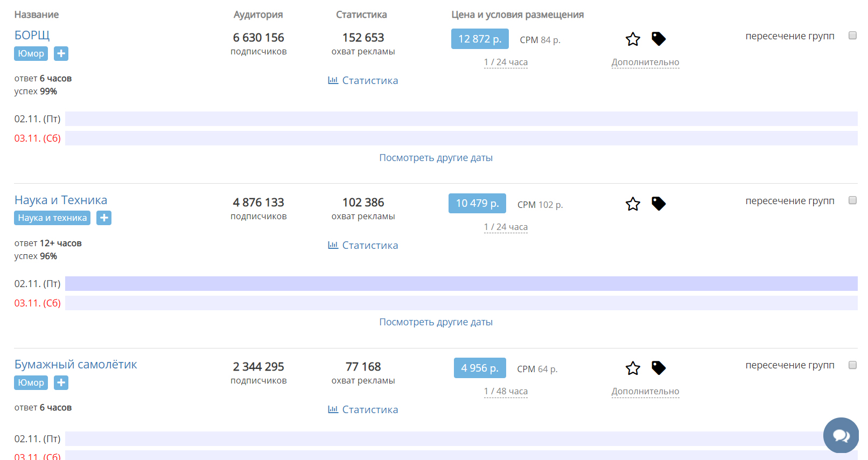Screen dimensions: 868x460
Task: Check group intersection for Наука и Техника
Action: click(852, 200)
